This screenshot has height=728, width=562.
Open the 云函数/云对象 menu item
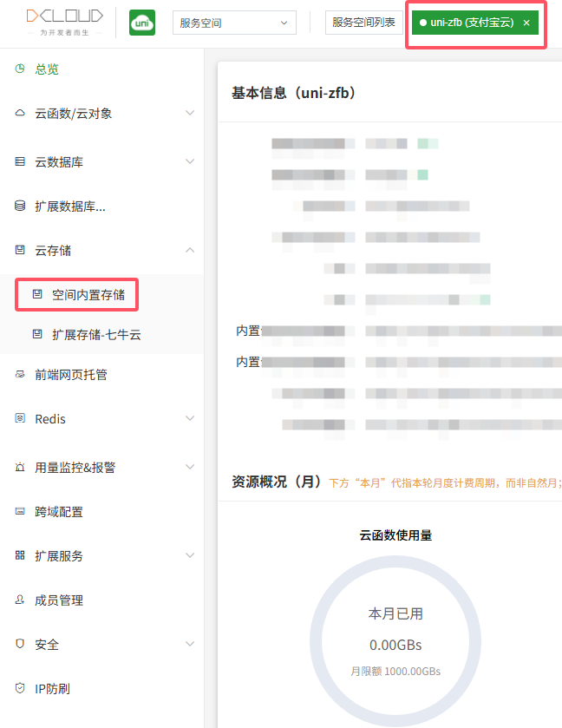74,114
